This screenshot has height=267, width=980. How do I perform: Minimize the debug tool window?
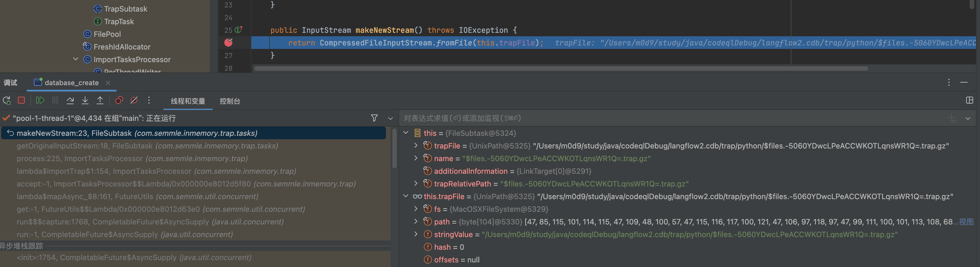click(964, 82)
